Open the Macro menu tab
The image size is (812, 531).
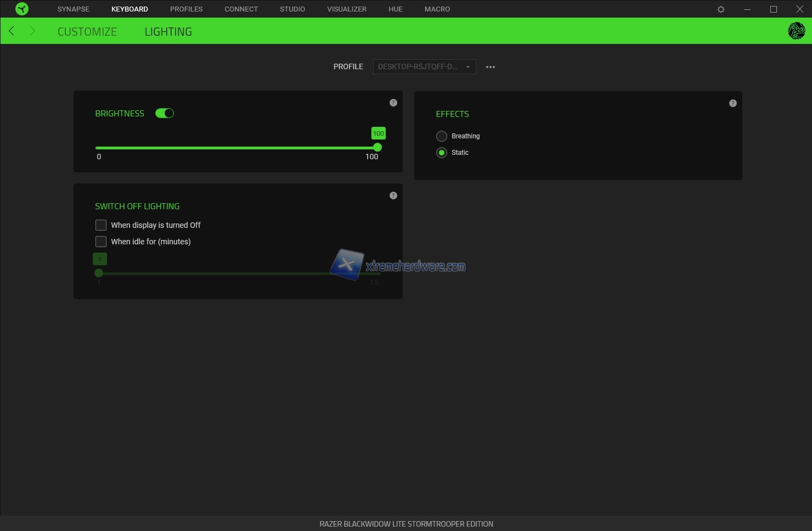point(437,9)
